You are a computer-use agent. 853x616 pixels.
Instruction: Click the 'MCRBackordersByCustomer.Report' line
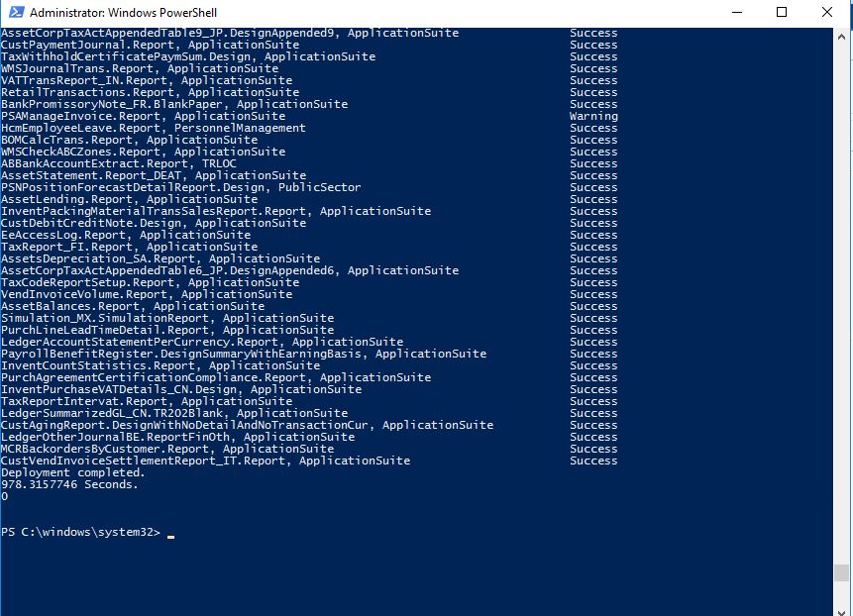(x=167, y=449)
